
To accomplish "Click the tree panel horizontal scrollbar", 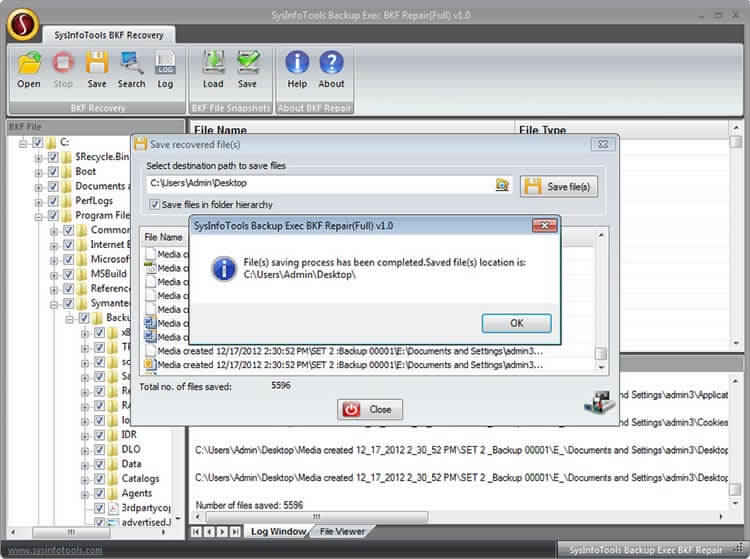I will pyautogui.click(x=71, y=532).
